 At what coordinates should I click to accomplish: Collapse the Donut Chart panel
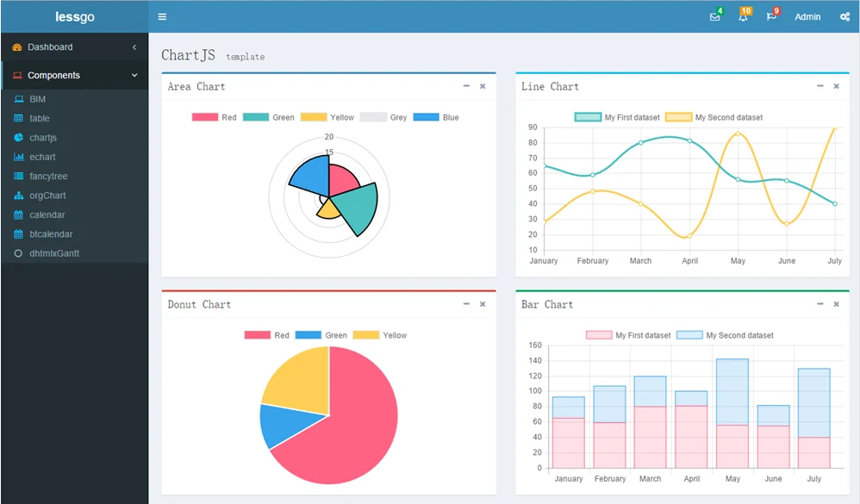(466, 304)
